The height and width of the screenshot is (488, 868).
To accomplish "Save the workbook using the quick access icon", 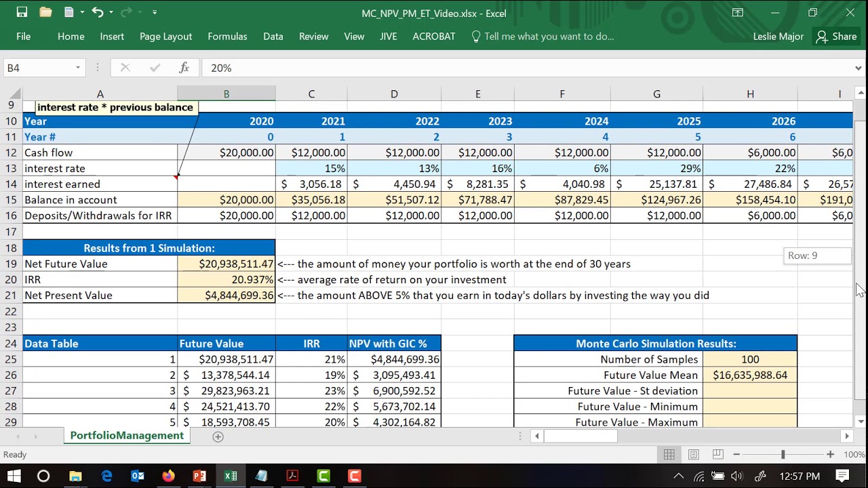I will 22,12.
